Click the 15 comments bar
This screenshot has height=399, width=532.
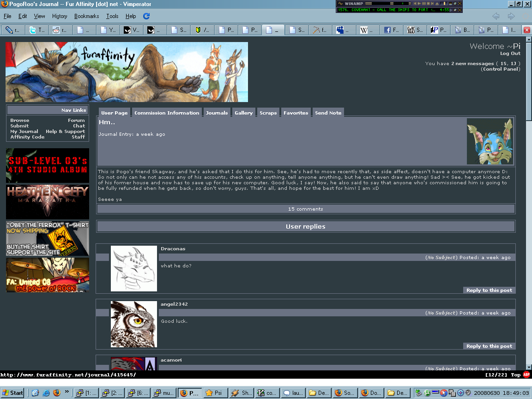[306, 209]
